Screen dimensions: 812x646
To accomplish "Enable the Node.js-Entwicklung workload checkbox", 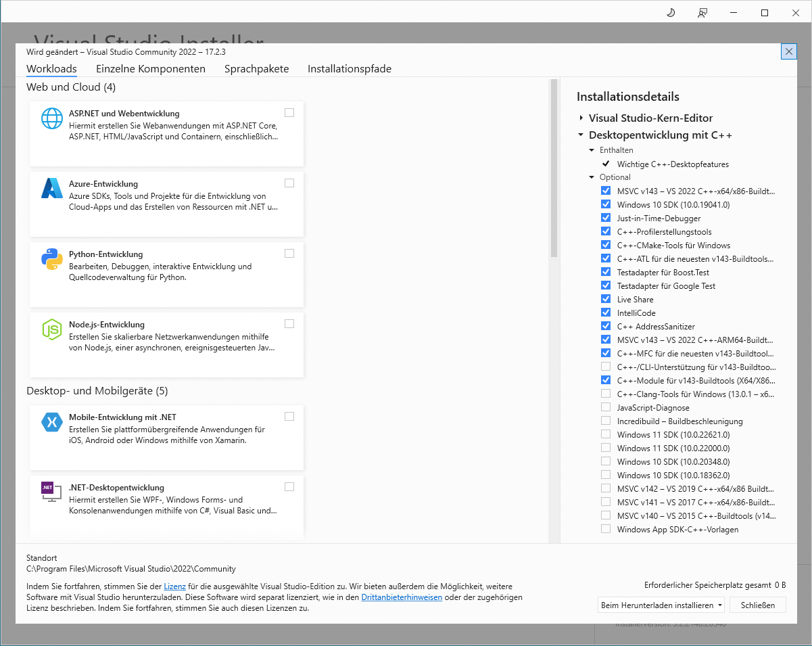I will [x=289, y=323].
